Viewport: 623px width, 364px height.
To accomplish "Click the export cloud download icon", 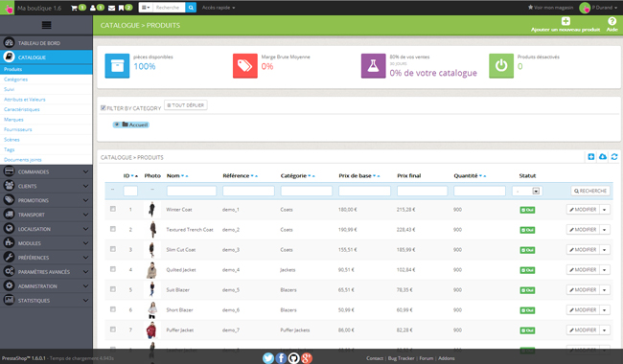I will [x=603, y=157].
